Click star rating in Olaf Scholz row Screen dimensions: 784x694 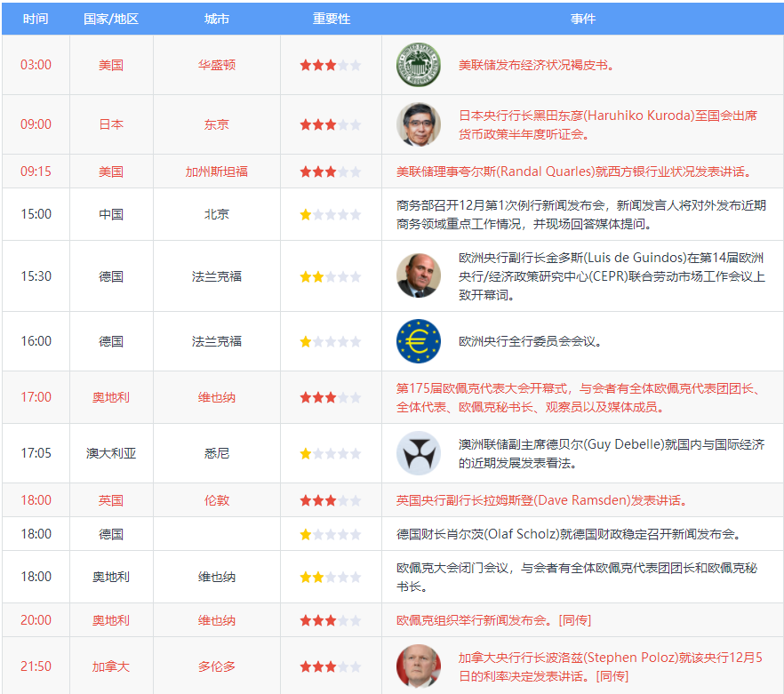tap(331, 535)
